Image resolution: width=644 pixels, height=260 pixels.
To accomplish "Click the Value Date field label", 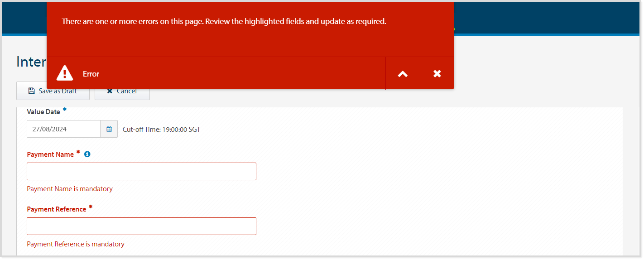I will coord(43,112).
